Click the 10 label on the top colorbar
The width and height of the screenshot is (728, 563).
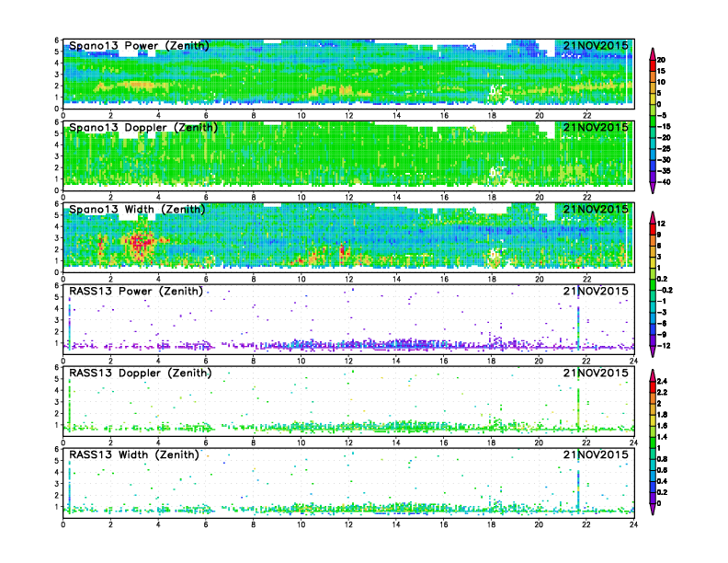coord(661,82)
